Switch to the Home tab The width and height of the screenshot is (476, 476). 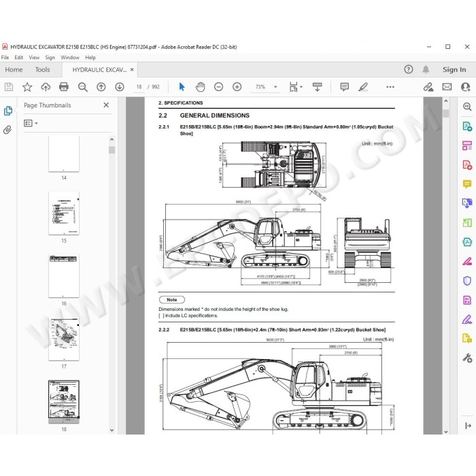point(14,69)
